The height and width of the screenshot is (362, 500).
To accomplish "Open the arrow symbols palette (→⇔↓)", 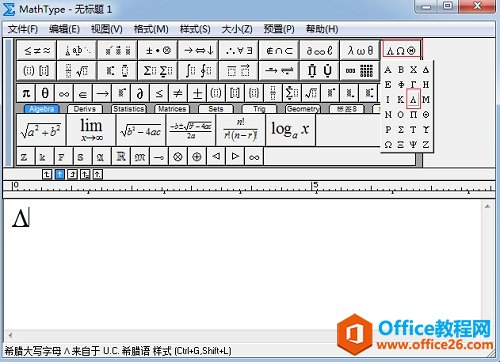I will tap(198, 50).
